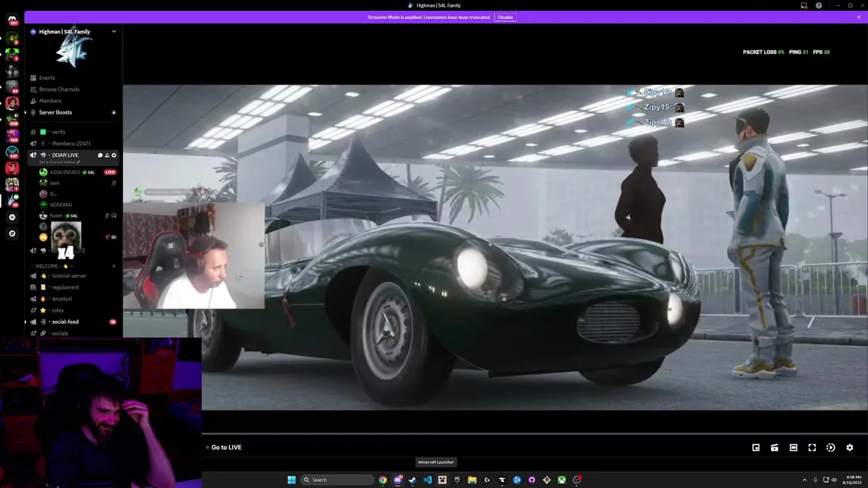Open stream settings gear in the player
This screenshot has height=488, width=868.
850,447
